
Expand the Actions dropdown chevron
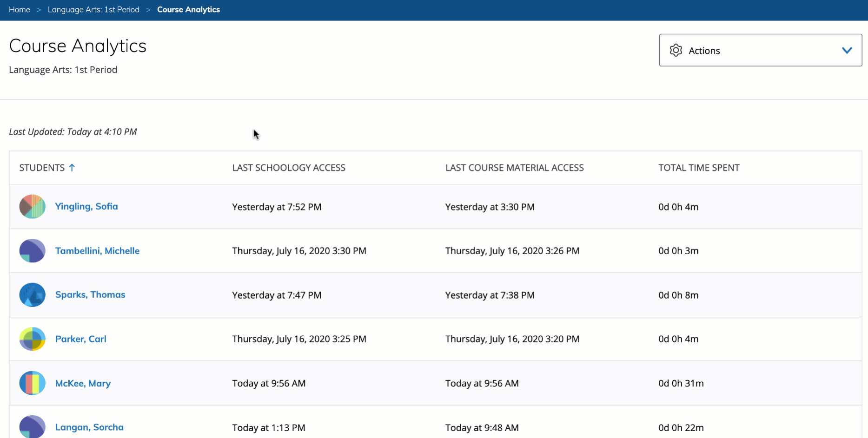click(847, 50)
